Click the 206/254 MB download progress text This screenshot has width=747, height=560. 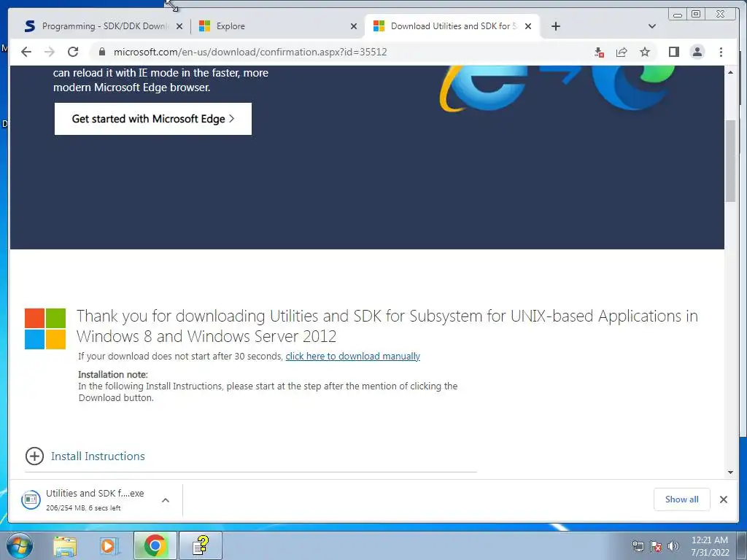click(x=83, y=508)
